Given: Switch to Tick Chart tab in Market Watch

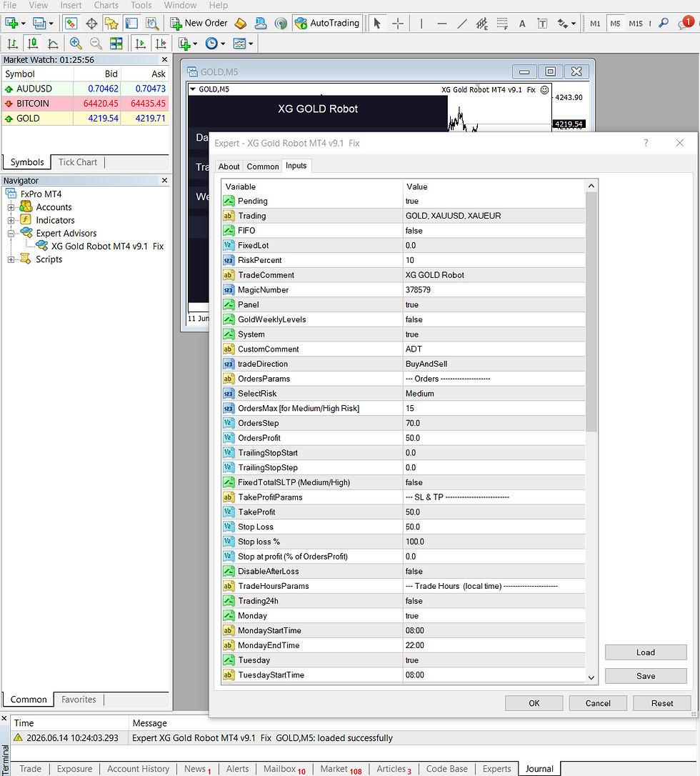Looking at the screenshot, I should 78,161.
